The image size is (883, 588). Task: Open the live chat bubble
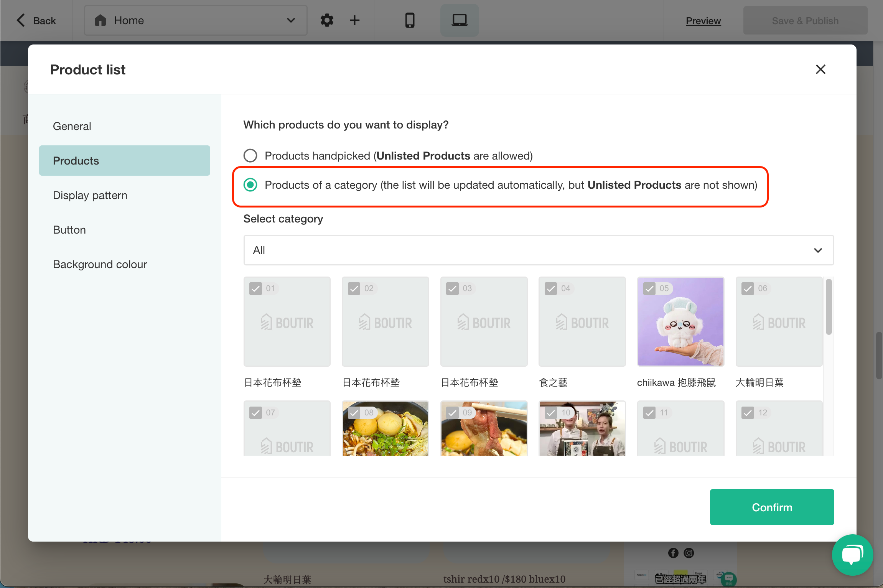click(x=852, y=555)
